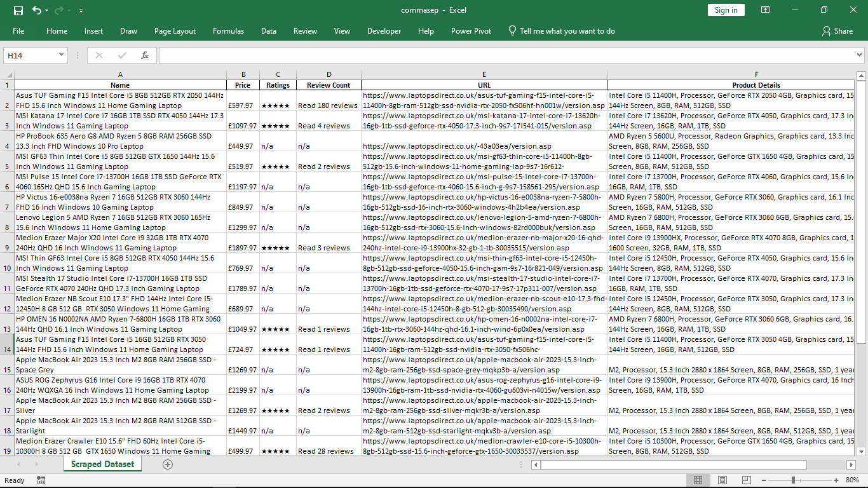This screenshot has height=488, width=868.
Task: Click the Name Box showing H14
Action: pos(31,55)
